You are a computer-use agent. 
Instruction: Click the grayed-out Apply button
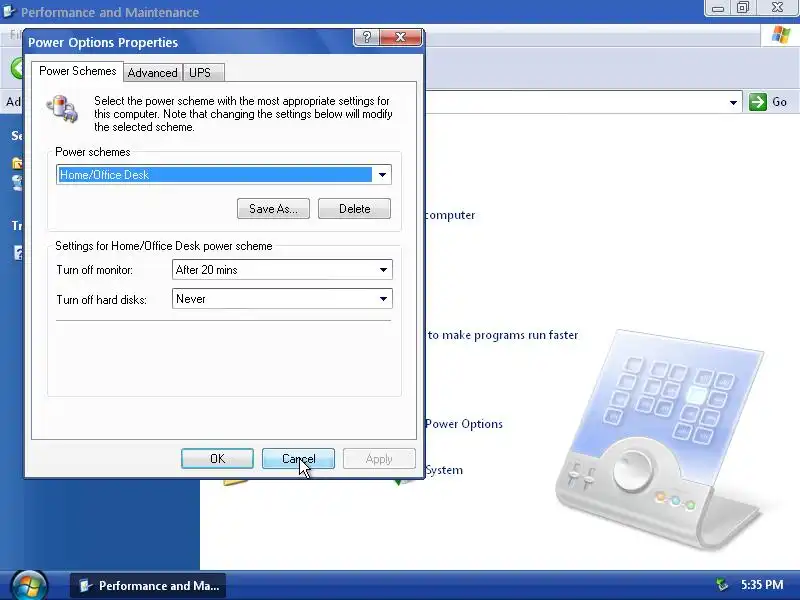379,459
